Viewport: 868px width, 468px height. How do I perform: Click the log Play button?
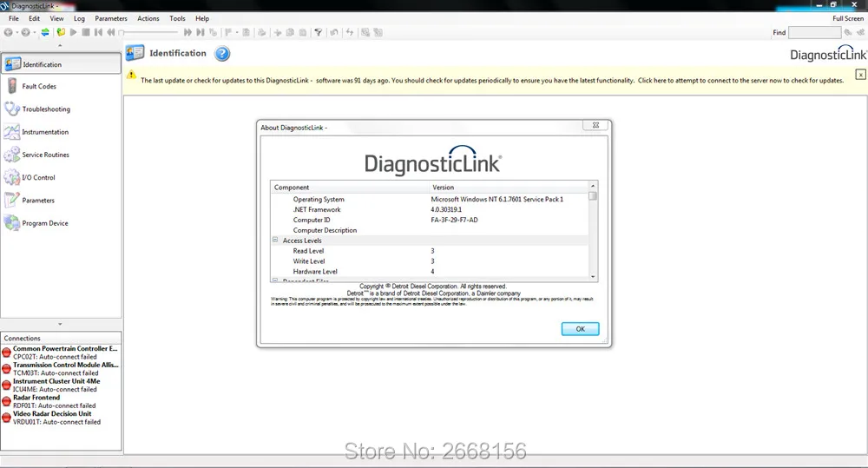click(73, 32)
